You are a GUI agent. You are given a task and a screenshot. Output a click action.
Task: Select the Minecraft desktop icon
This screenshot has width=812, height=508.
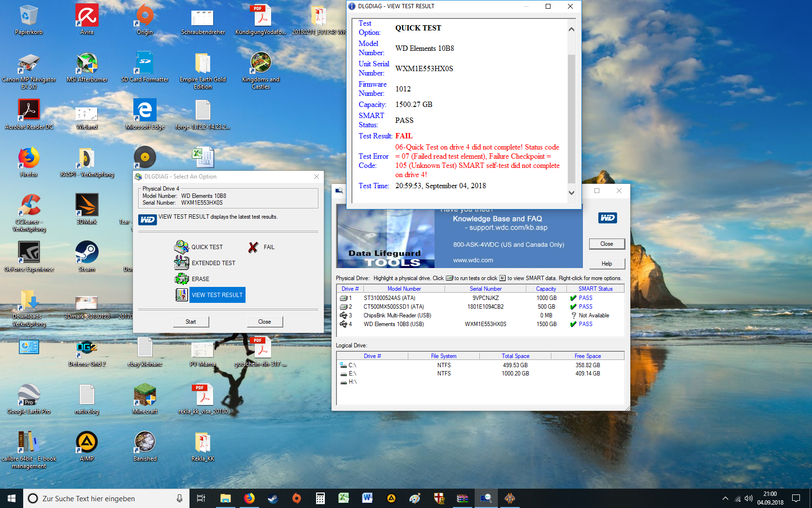coord(145,399)
